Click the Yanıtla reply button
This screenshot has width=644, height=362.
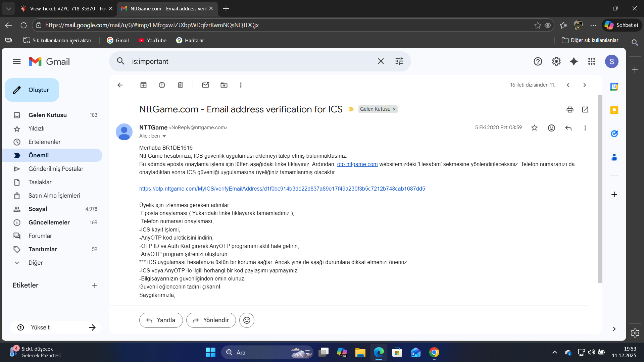coord(161,320)
